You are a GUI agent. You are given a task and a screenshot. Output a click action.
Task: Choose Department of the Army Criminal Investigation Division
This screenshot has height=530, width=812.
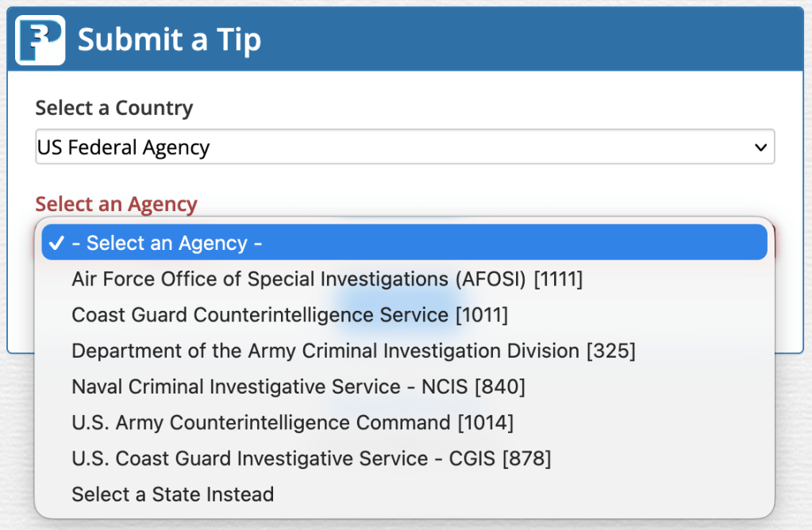[x=353, y=351]
